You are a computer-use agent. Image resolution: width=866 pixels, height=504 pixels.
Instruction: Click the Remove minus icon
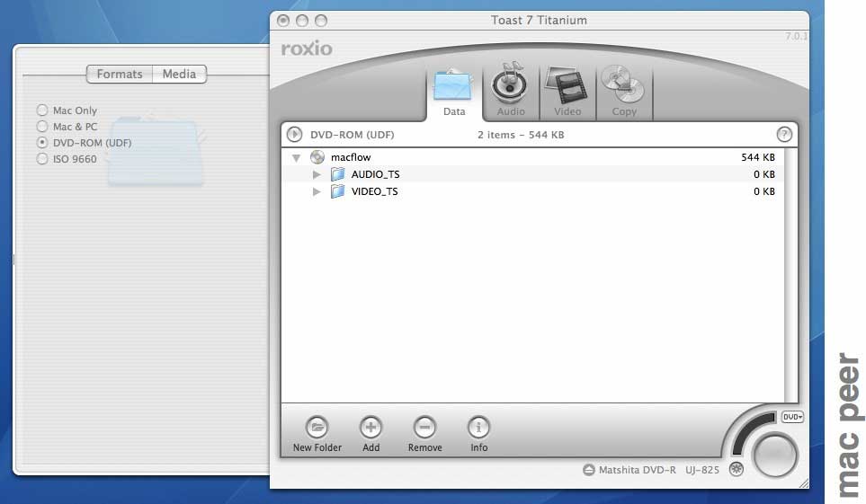pyautogui.click(x=424, y=427)
